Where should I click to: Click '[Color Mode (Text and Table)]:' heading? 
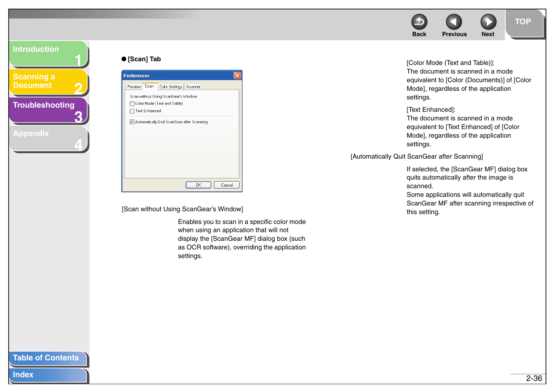coord(450,63)
